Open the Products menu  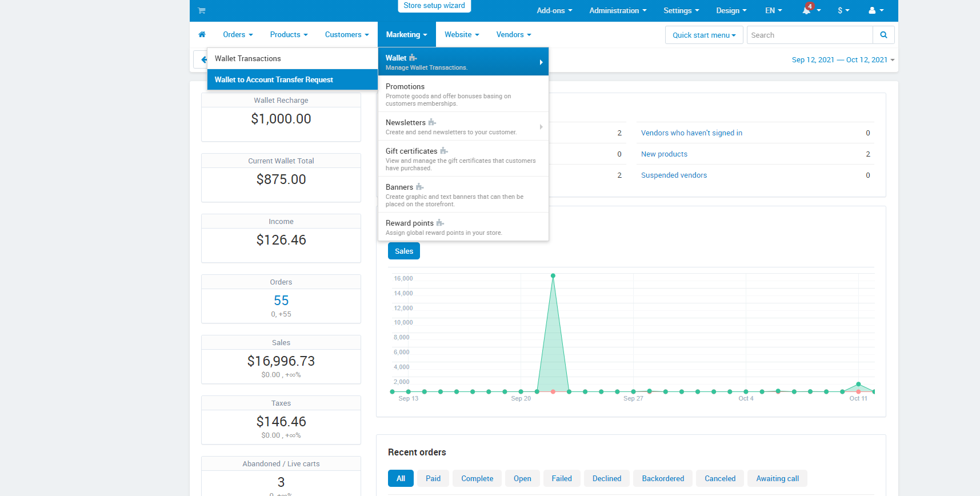coord(289,34)
